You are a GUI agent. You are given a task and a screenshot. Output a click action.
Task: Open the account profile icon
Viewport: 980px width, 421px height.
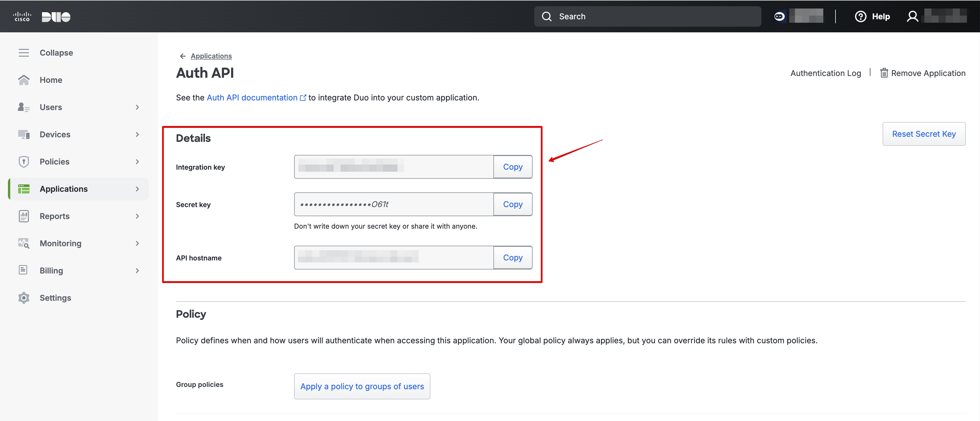tap(913, 16)
